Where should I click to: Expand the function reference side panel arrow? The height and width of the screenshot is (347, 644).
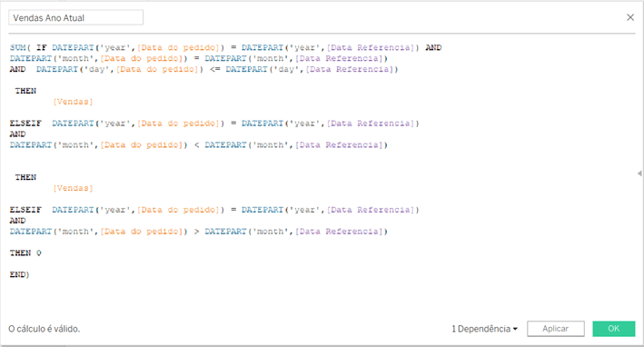(639, 173)
